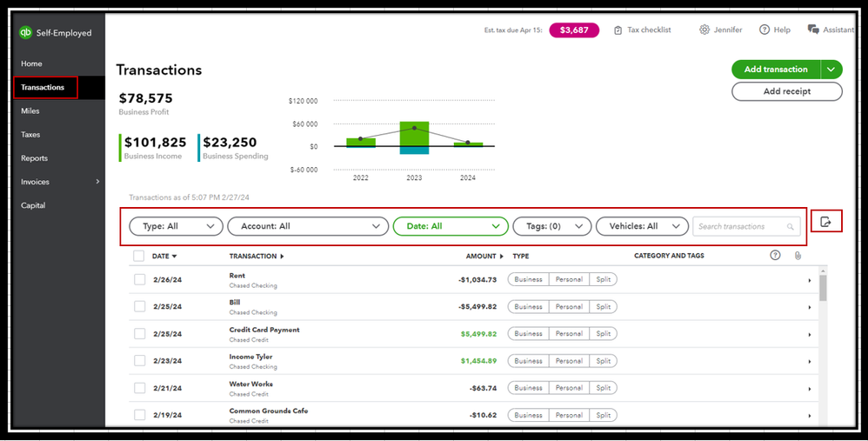The width and height of the screenshot is (868, 441).
Task: Go to Home in sidebar
Action: pos(31,63)
